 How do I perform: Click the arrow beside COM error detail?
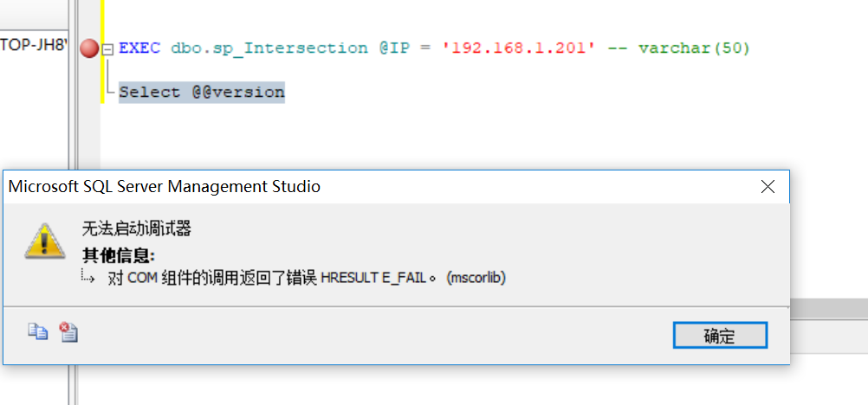88,276
